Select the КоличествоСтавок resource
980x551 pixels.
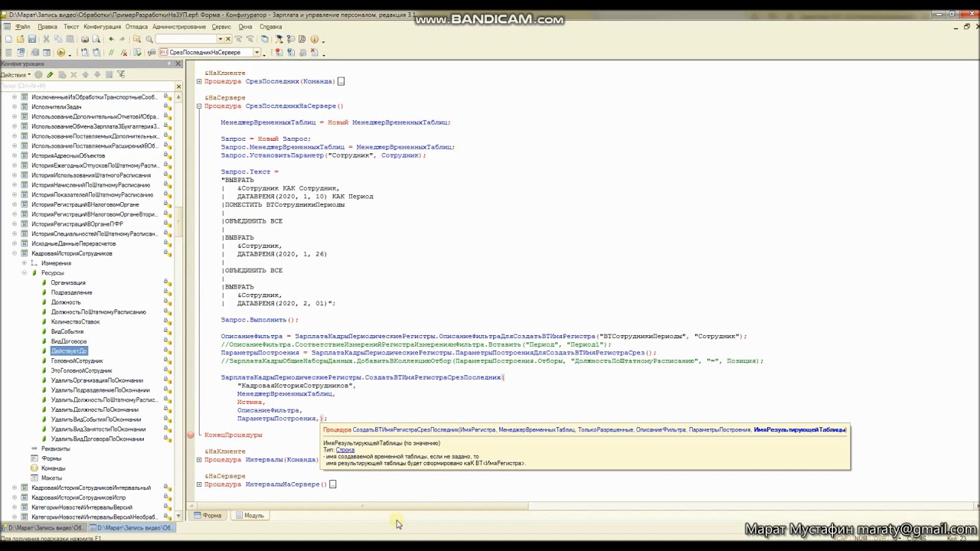tap(75, 321)
